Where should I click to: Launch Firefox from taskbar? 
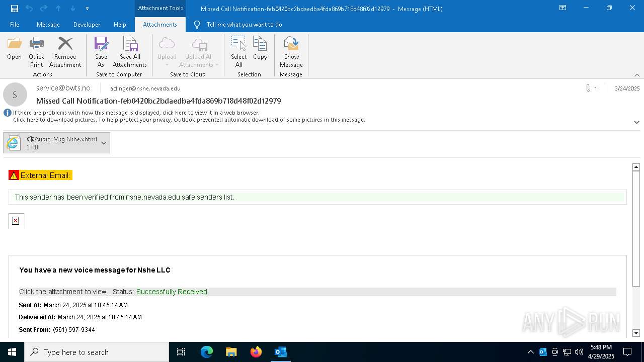coord(256,352)
